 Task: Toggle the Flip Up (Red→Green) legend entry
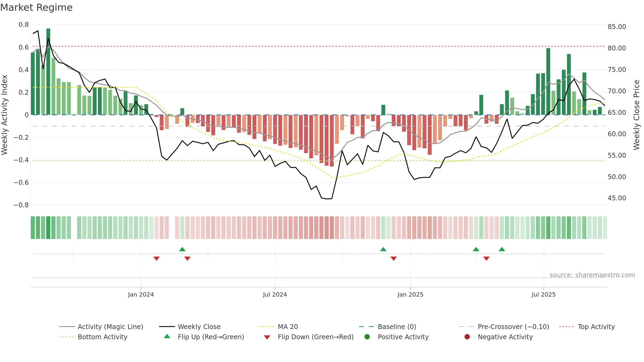pos(204,337)
